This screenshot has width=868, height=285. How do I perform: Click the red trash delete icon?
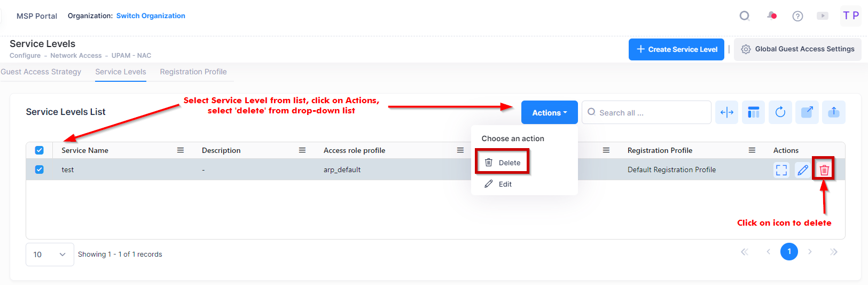(x=824, y=170)
